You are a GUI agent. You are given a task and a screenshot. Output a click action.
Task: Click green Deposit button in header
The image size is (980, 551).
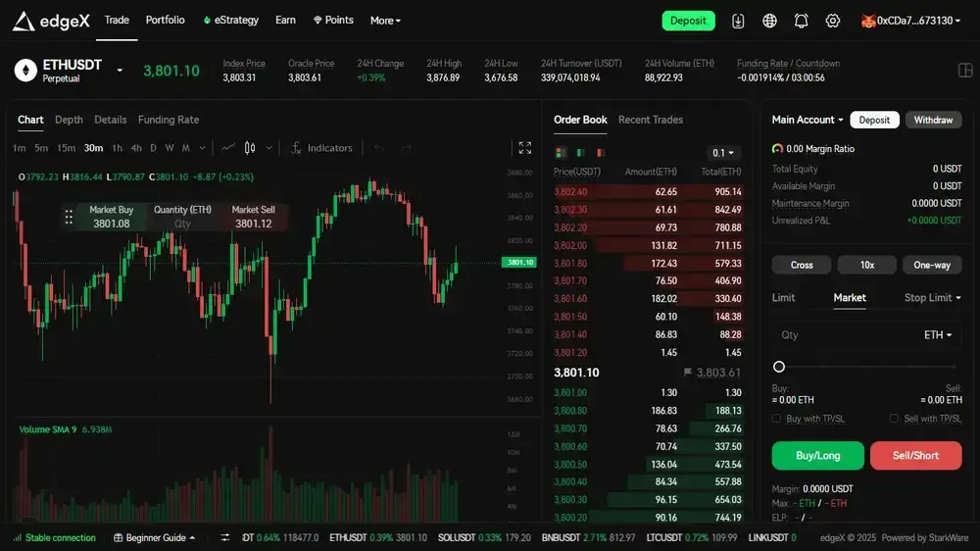point(688,21)
